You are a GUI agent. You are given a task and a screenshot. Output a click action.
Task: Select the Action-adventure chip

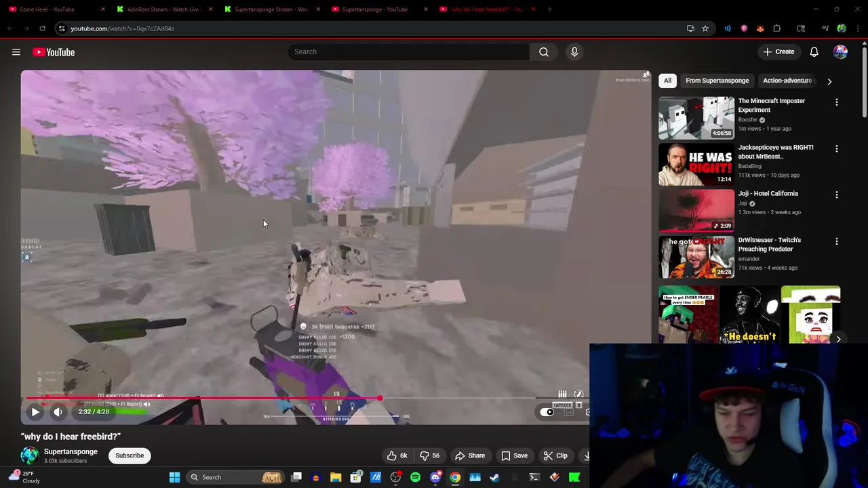click(787, 81)
